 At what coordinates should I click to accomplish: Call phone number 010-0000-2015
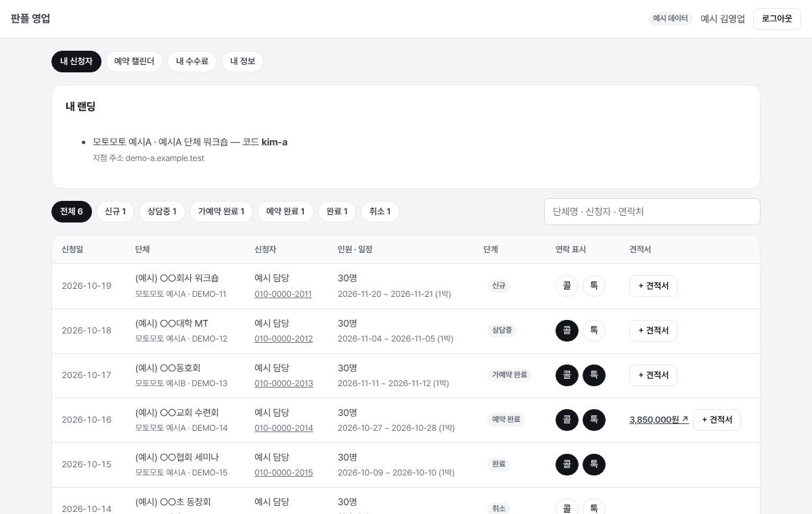[x=284, y=473]
